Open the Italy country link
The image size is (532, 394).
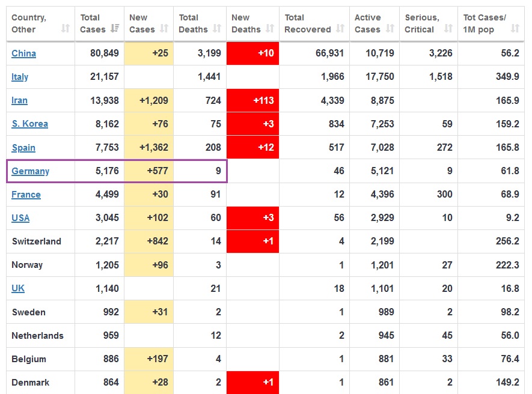(20, 77)
